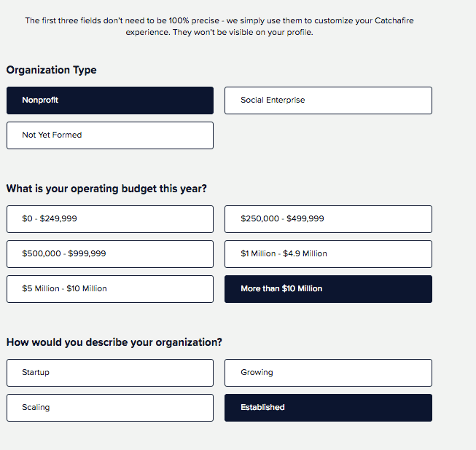Click the 'How would you describe your organization?' heading
The image size is (476, 450).
(114, 342)
